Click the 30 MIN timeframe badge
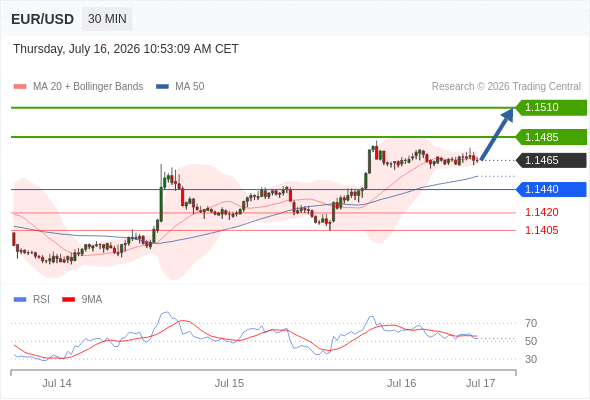 (107, 19)
